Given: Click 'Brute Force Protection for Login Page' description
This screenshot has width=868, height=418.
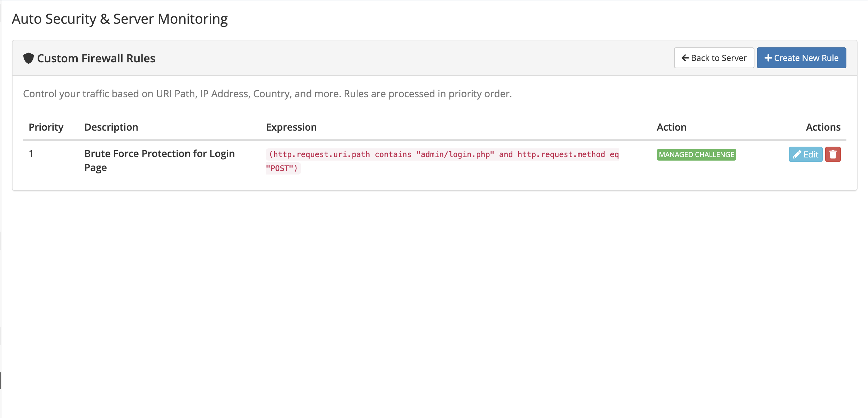Looking at the screenshot, I should tap(160, 161).
